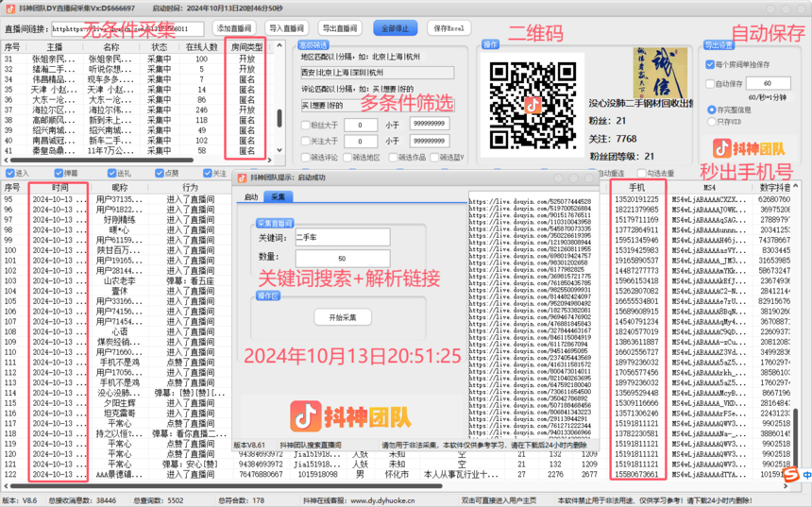Click the 添加直播间 button
This screenshot has width=812, height=507.
(x=234, y=28)
